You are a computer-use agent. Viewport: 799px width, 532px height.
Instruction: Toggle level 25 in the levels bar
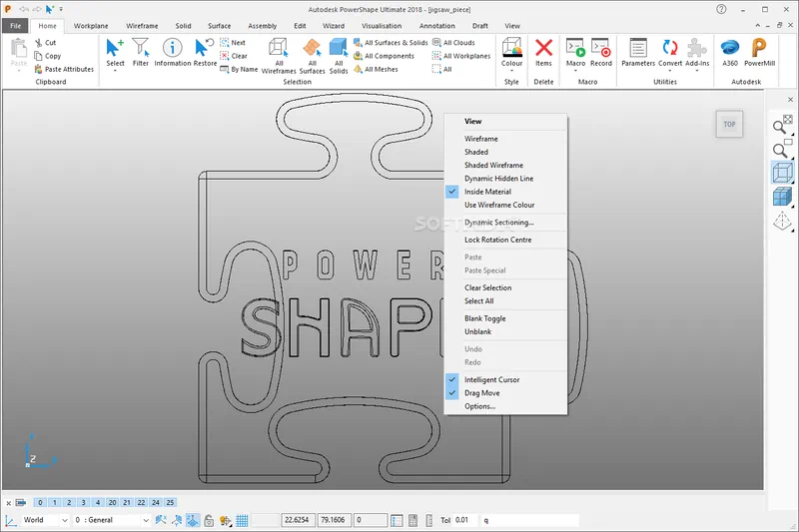coord(170,502)
